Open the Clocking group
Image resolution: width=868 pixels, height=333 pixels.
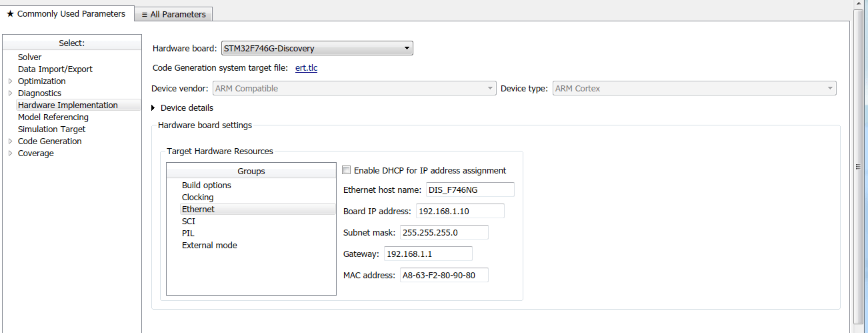197,198
